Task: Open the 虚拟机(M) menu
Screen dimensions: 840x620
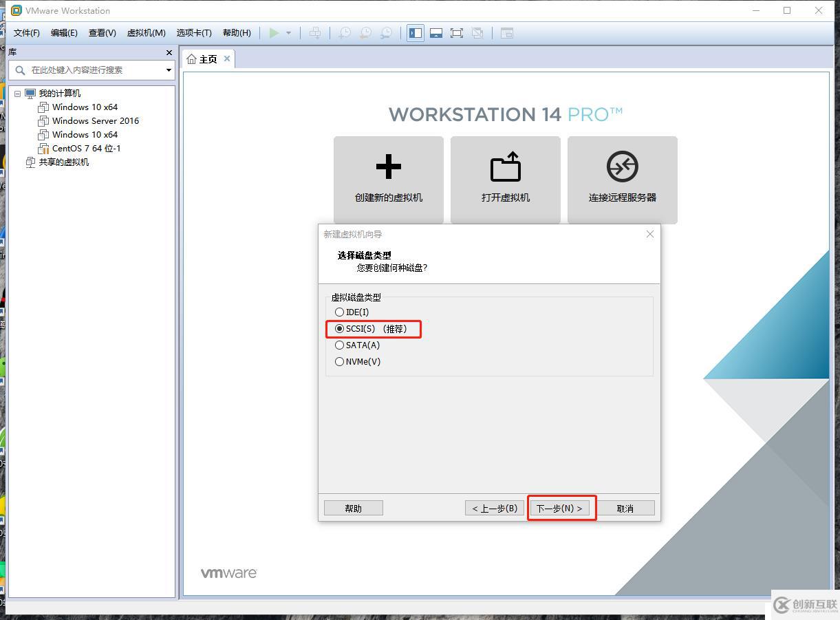Action: (147, 33)
